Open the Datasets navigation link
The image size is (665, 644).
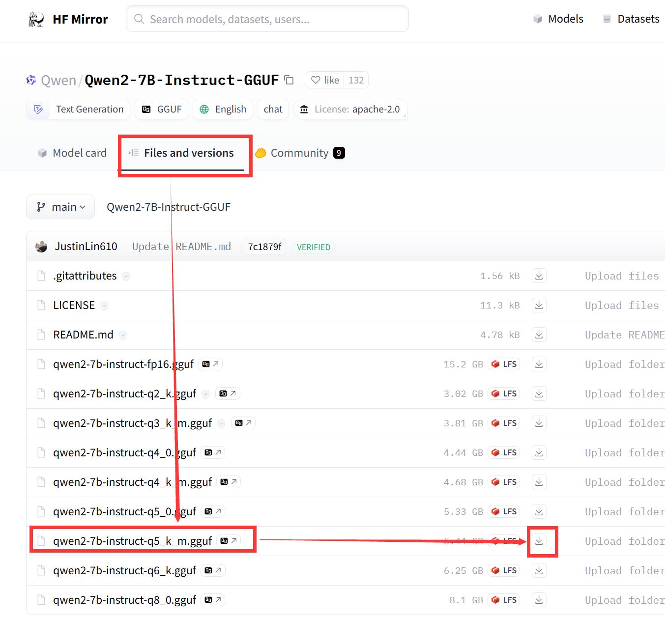coord(631,19)
